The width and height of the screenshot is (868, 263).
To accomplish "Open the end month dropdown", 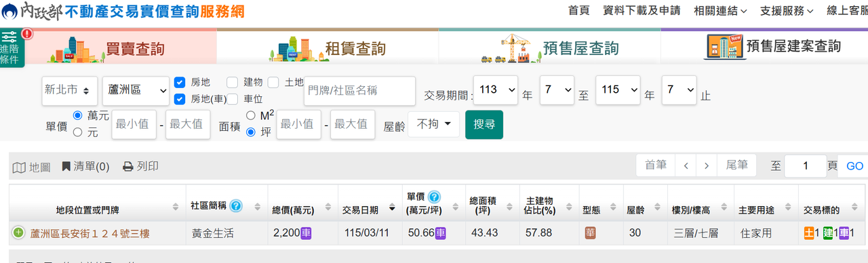I will [x=679, y=90].
